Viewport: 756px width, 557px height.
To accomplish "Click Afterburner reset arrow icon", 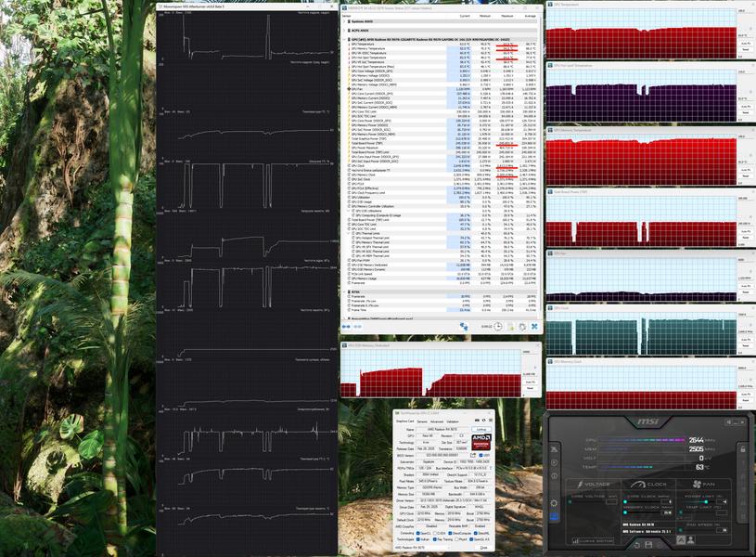I will tap(637, 545).
